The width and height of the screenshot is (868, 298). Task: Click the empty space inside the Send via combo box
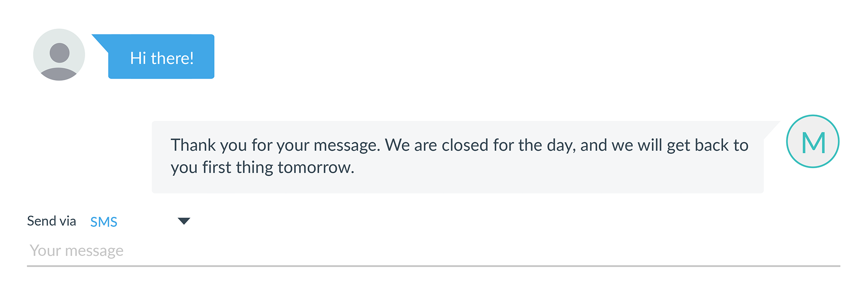(x=147, y=221)
